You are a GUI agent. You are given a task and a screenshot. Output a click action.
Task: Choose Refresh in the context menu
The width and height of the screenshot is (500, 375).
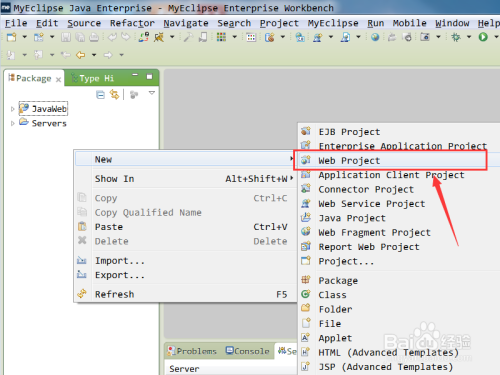(185, 294)
